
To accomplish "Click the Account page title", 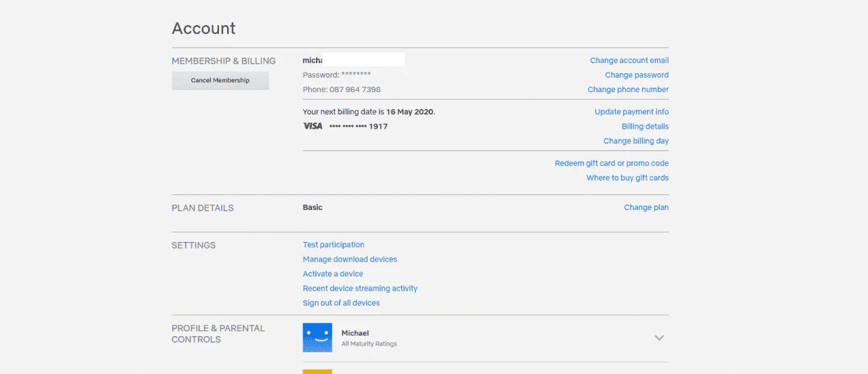I will tap(203, 28).
